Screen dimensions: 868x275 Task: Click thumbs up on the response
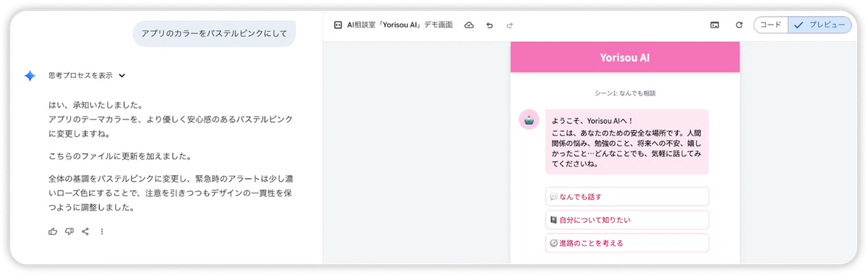[53, 232]
